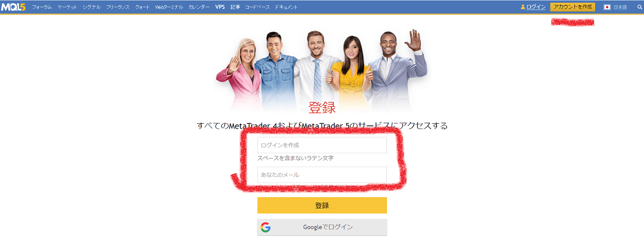The width and height of the screenshot is (644, 239).
Task: Click the Google G logo
Action: pos(265,227)
